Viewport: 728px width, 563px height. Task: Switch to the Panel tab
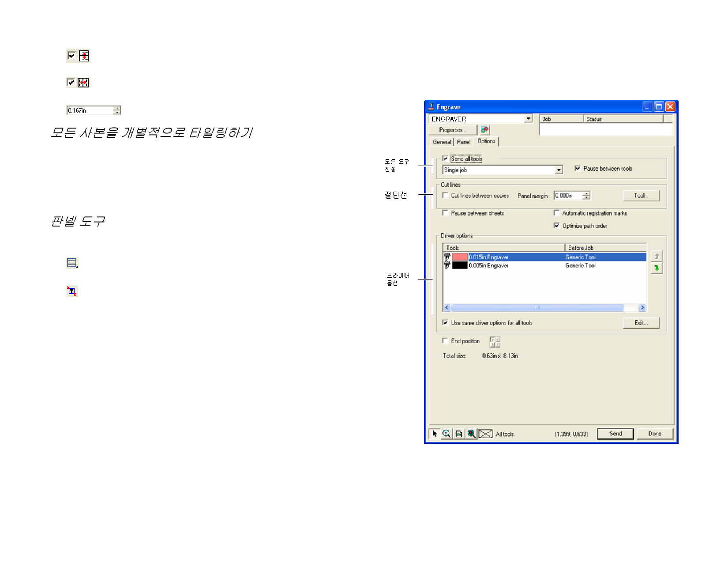(463, 142)
